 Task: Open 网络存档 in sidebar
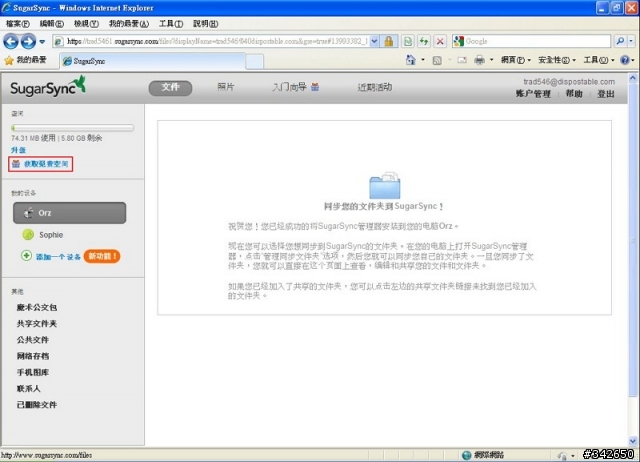pyautogui.click(x=33, y=356)
